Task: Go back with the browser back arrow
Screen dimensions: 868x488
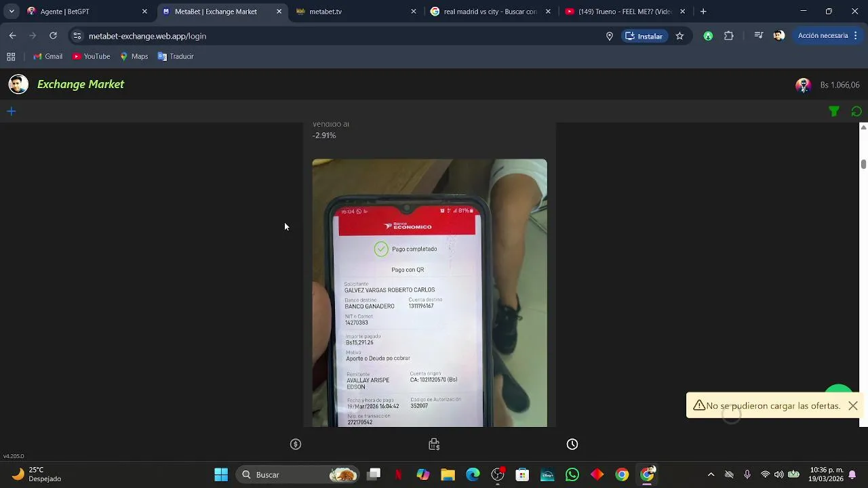Action: [13, 36]
